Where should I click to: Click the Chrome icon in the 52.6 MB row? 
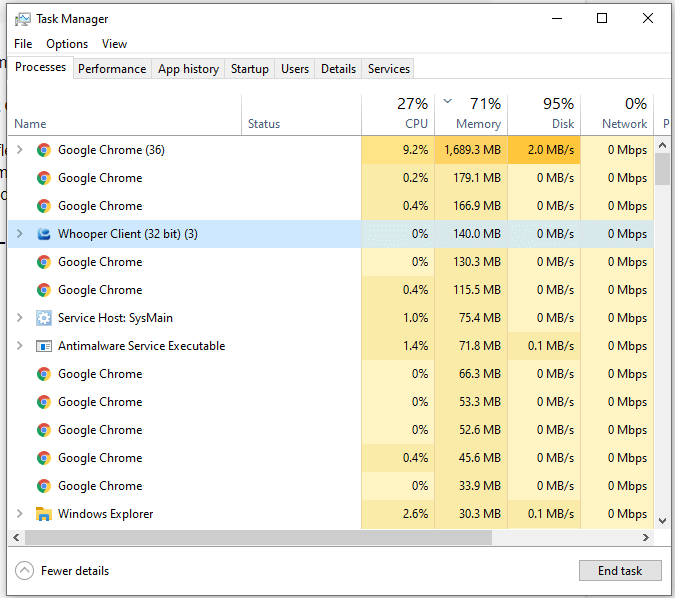pyautogui.click(x=43, y=430)
